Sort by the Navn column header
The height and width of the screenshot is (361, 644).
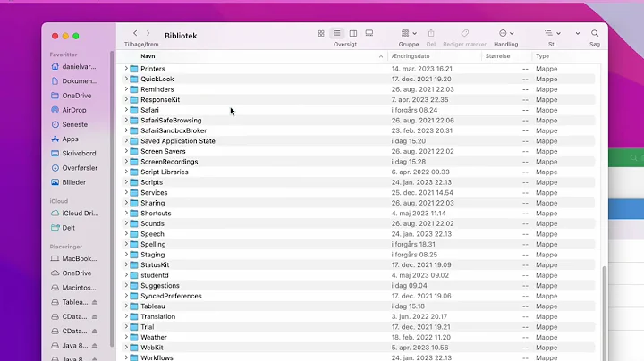pos(148,56)
